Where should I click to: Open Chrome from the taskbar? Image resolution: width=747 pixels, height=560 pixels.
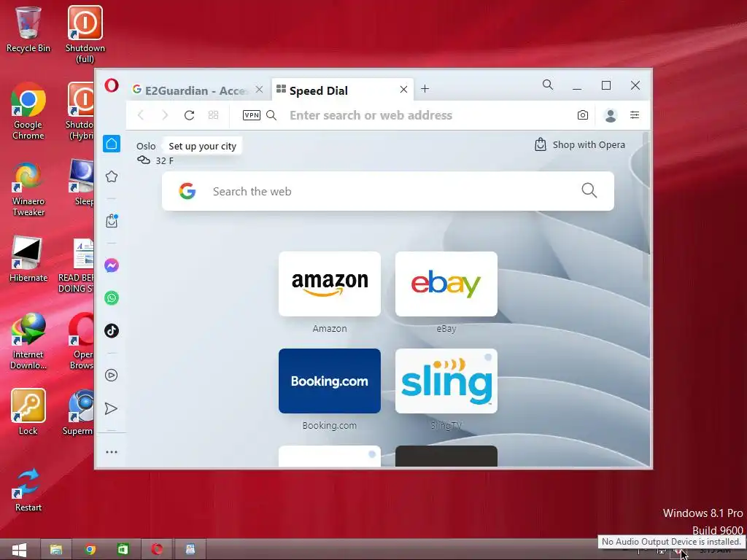[x=90, y=550]
